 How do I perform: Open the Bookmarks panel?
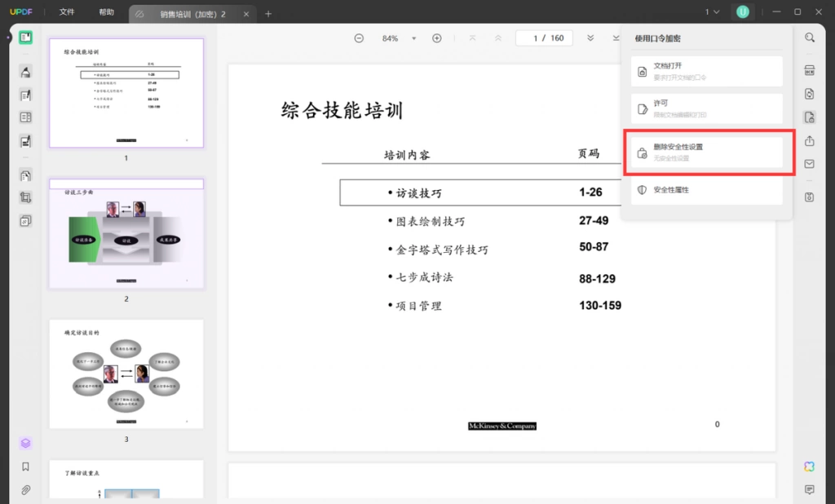pos(25,466)
